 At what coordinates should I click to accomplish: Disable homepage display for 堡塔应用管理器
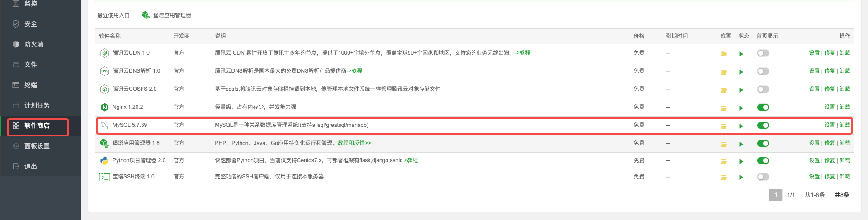click(x=763, y=144)
